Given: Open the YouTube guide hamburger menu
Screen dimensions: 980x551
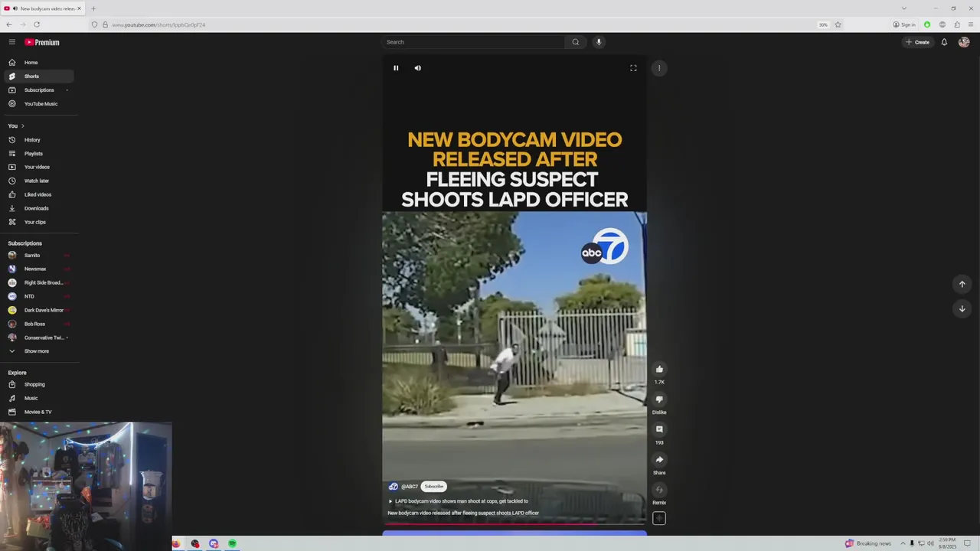Looking at the screenshot, I should click(12, 42).
